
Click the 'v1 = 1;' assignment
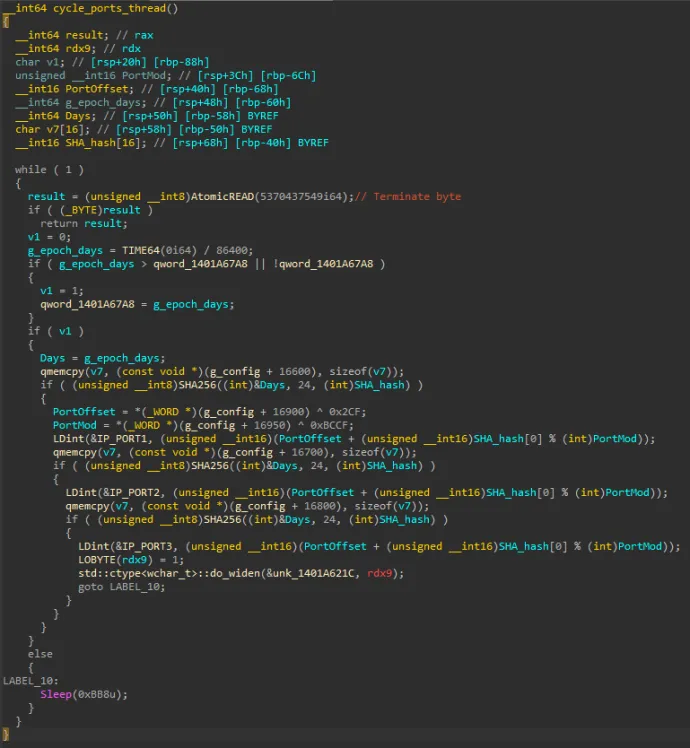pos(62,291)
